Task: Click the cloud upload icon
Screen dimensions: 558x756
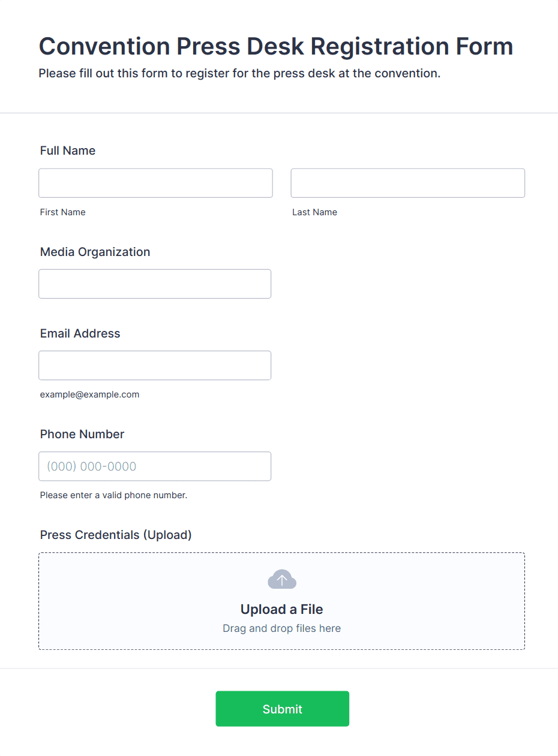Action: tap(281, 580)
